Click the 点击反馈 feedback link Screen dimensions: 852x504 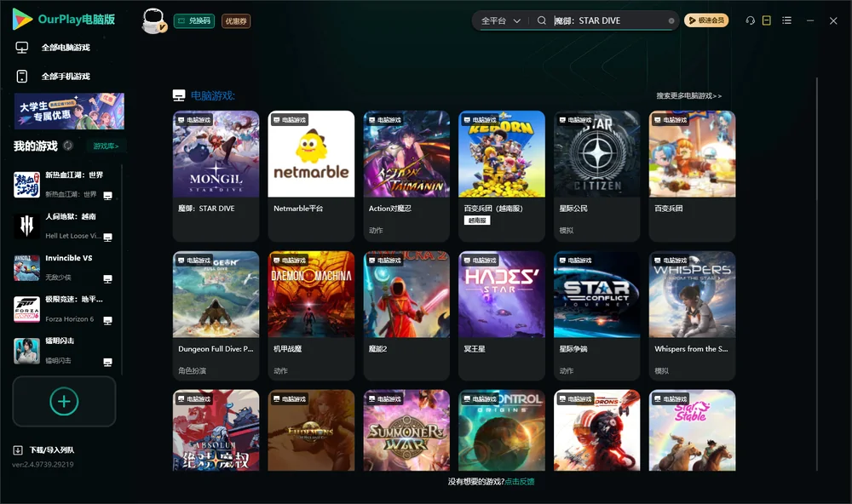(520, 482)
